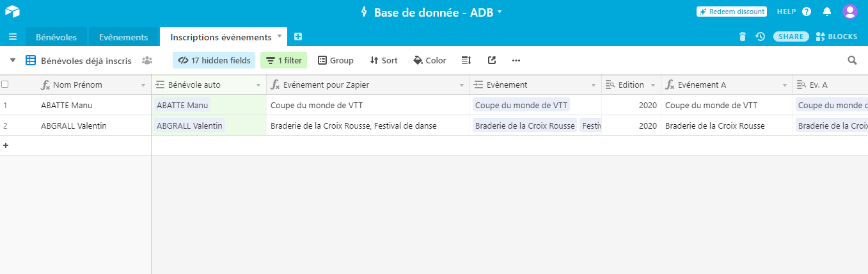Viewport: 868px width, 274px height.
Task: Click the search magnifier icon
Action: click(852, 60)
